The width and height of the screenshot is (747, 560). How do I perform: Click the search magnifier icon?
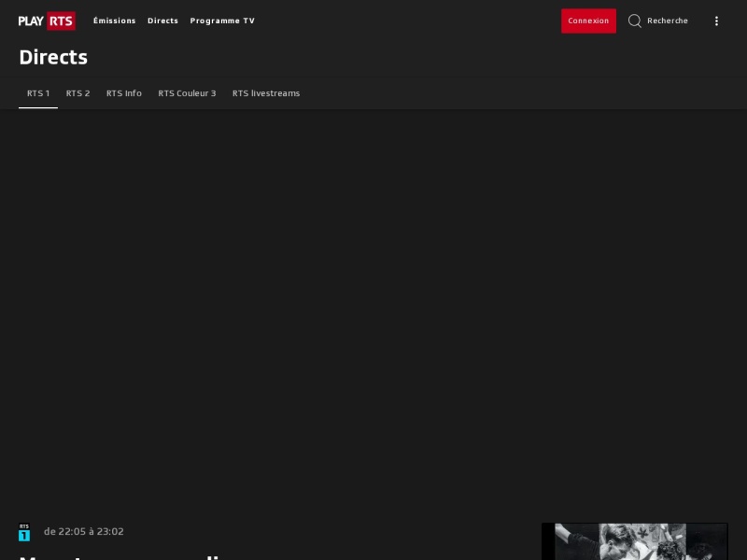pos(635,21)
